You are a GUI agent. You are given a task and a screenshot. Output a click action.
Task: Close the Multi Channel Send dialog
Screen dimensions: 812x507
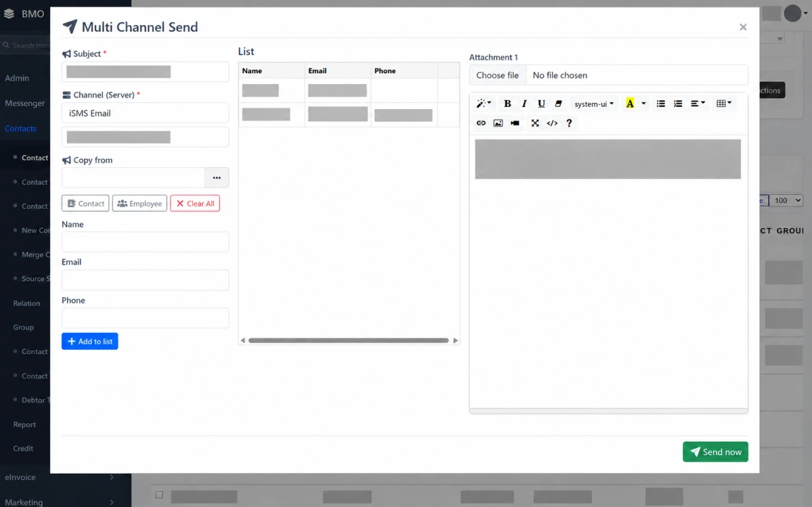(x=743, y=27)
